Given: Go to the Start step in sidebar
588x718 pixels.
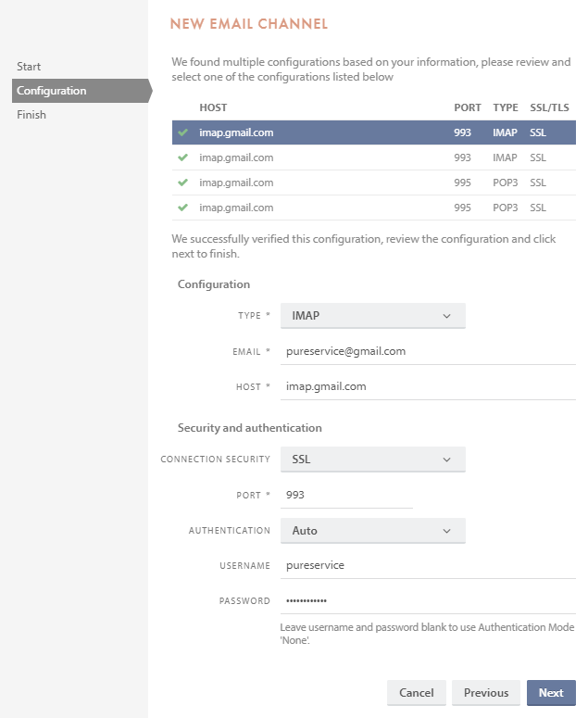Looking at the screenshot, I should tap(29, 67).
